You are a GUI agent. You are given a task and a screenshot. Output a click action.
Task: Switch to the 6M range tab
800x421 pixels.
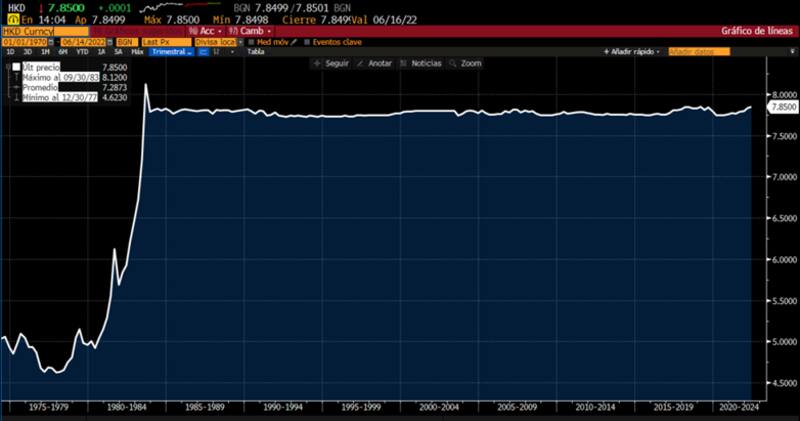click(62, 51)
